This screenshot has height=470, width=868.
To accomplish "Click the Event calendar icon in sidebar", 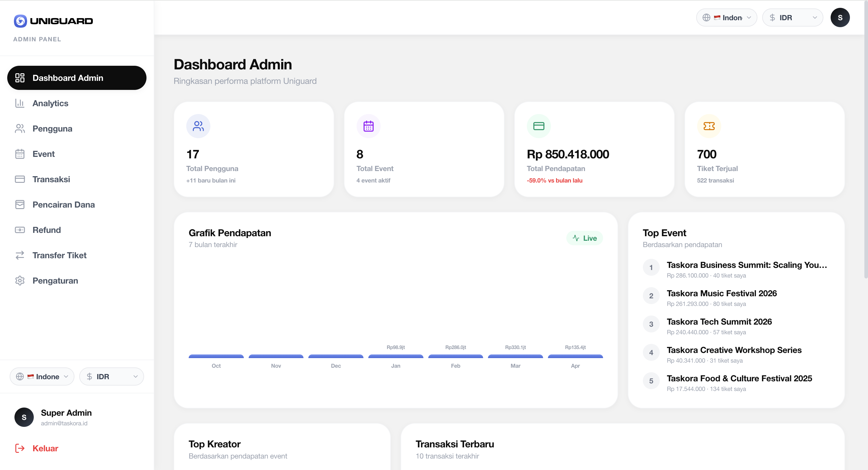I will pyautogui.click(x=20, y=154).
